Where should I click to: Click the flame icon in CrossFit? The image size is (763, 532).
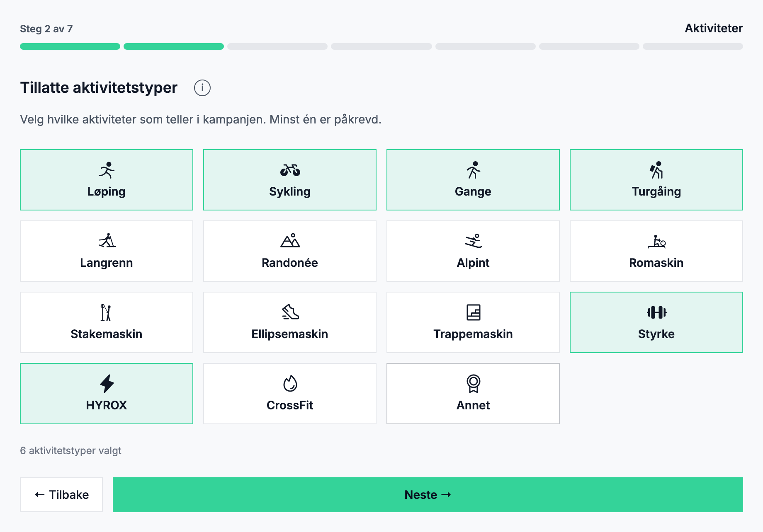pos(290,384)
